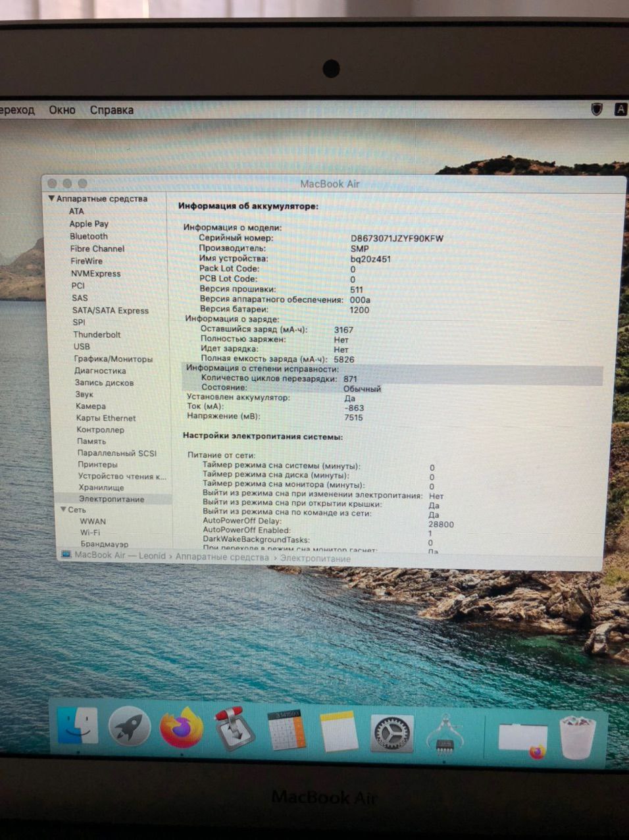Open Finder from the Dock
This screenshot has width=629, height=840.
point(77,727)
